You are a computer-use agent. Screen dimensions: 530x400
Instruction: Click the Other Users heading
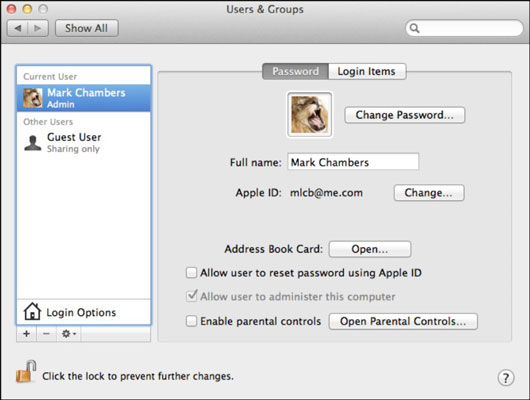tap(48, 121)
